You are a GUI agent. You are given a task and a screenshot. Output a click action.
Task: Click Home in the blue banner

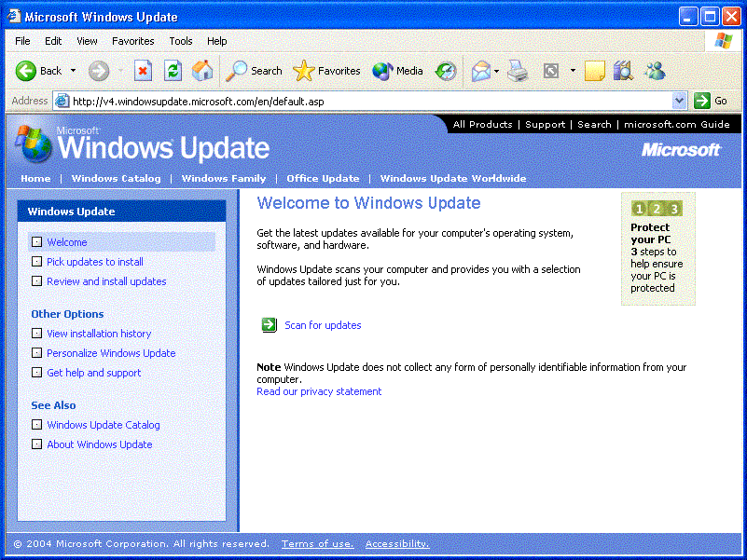[35, 179]
